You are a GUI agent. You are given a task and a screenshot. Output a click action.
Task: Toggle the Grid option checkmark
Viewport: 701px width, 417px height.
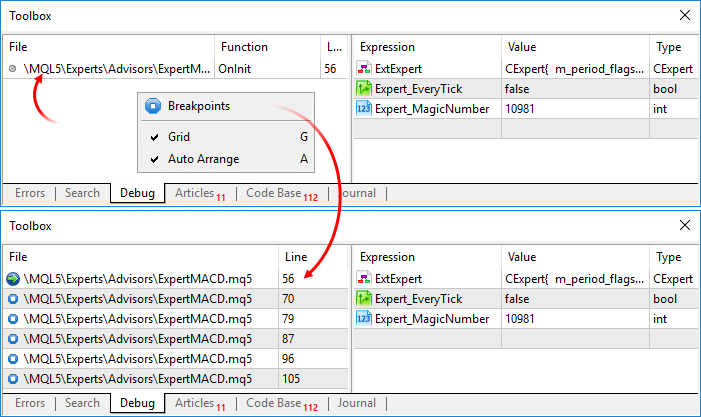[154, 137]
